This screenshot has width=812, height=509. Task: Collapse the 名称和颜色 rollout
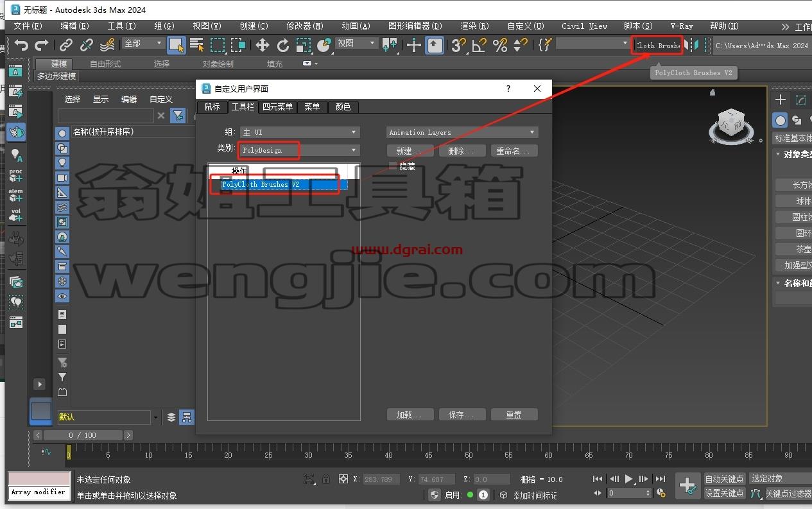tap(793, 283)
